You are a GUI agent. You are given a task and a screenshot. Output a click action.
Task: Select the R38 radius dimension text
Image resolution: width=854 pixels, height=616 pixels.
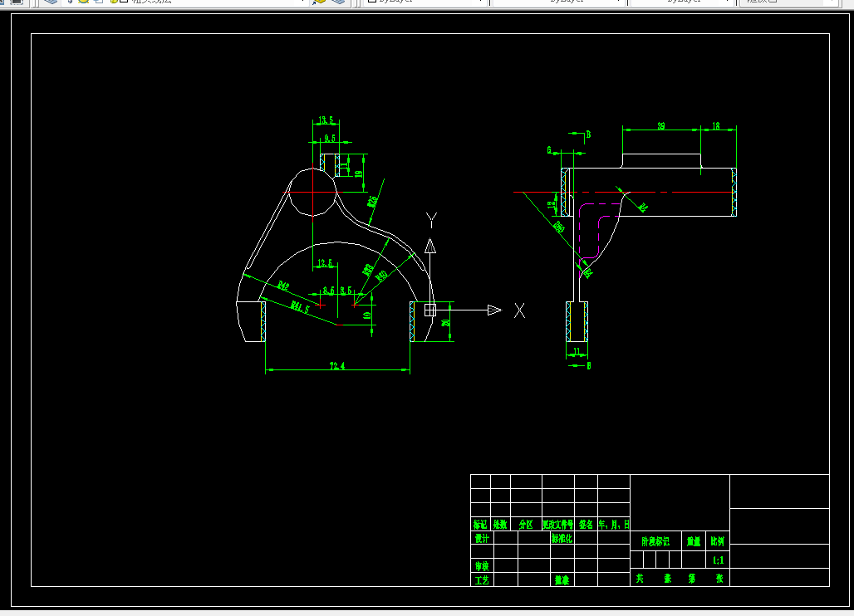click(x=368, y=270)
